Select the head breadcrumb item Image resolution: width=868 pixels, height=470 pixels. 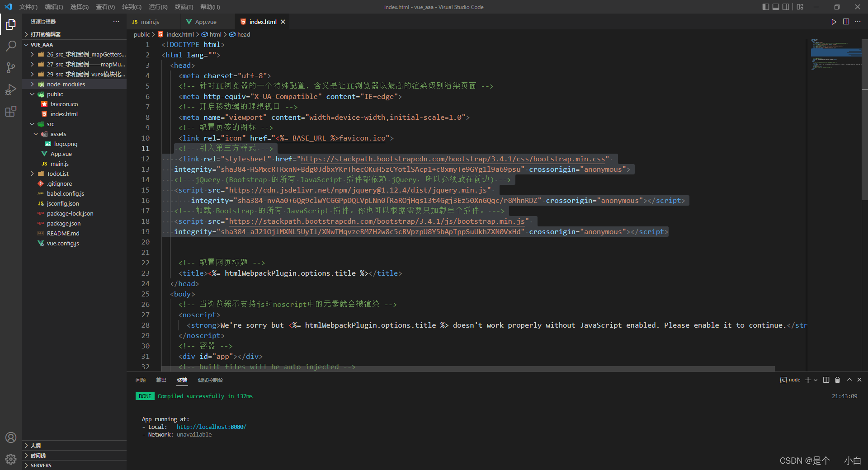243,34
